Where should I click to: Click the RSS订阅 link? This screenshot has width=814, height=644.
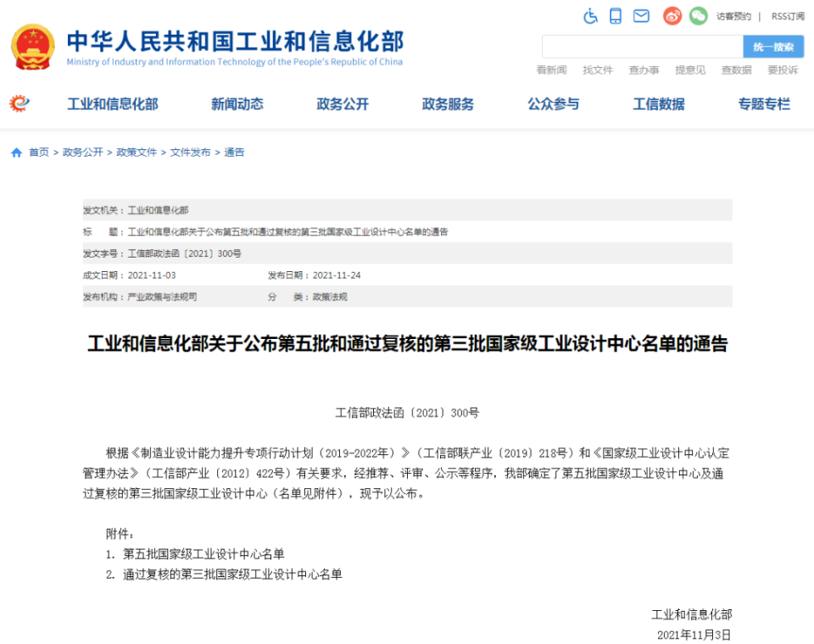pyautogui.click(x=788, y=17)
